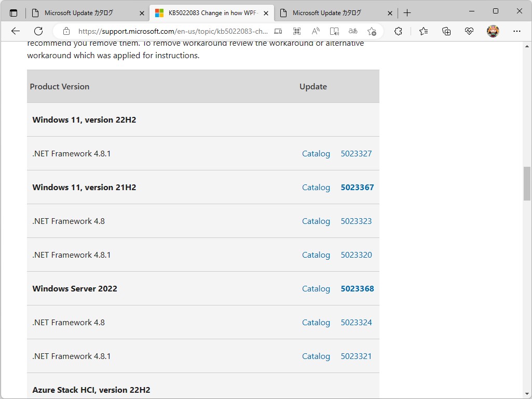Open the Favorites list icon

point(424,31)
